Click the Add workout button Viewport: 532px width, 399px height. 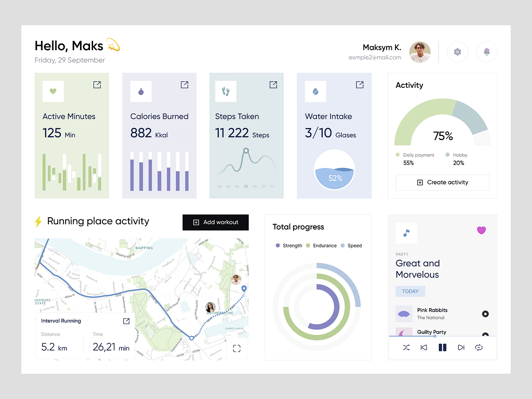[x=215, y=222]
